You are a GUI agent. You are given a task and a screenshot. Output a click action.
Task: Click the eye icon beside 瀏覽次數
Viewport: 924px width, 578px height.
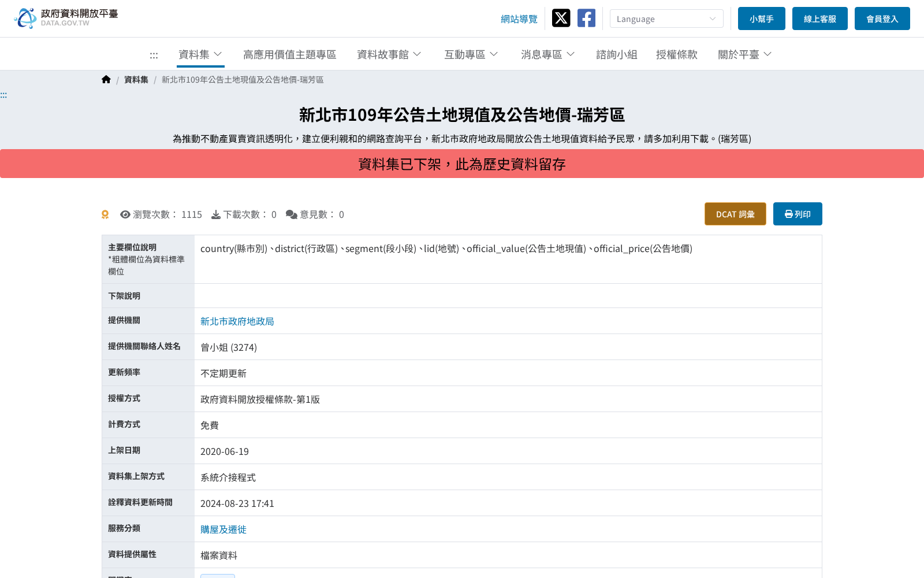click(x=125, y=214)
